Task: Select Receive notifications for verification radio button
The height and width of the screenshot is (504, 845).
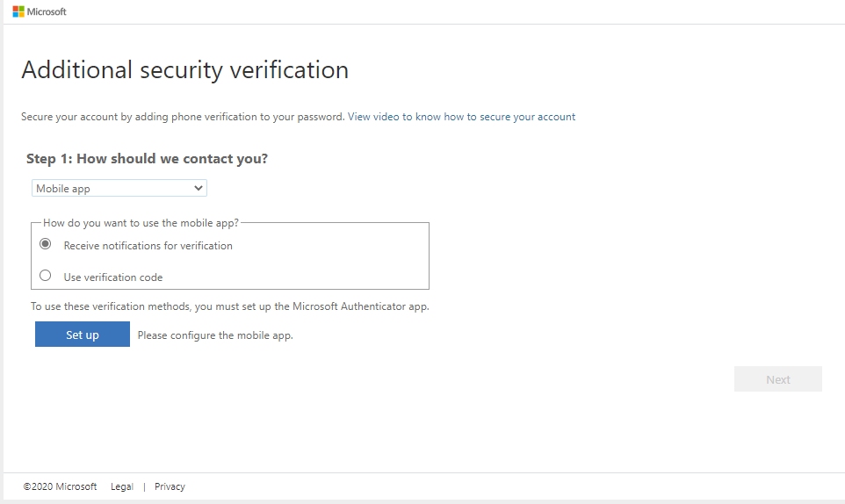Action: pos(46,244)
